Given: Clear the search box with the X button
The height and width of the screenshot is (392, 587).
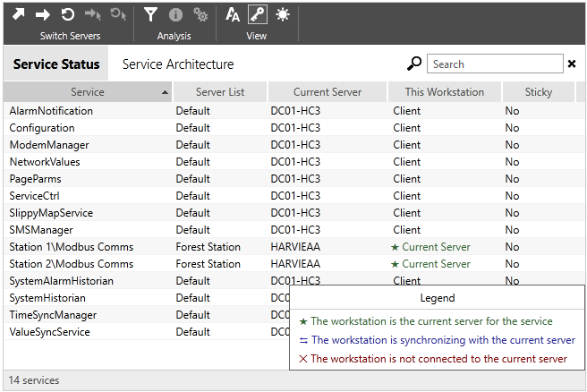Looking at the screenshot, I should click(572, 64).
